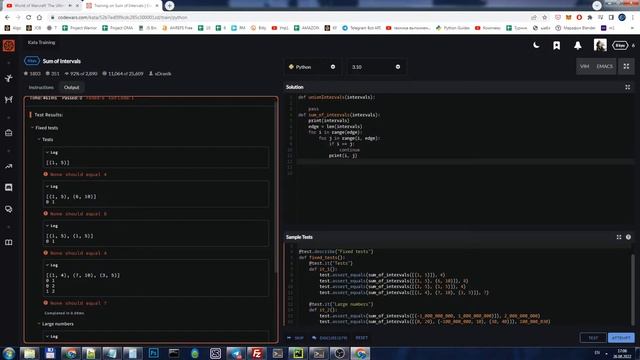Open the Docs book icon in sidebar
This screenshot has height=360, width=640.
coord(9,242)
